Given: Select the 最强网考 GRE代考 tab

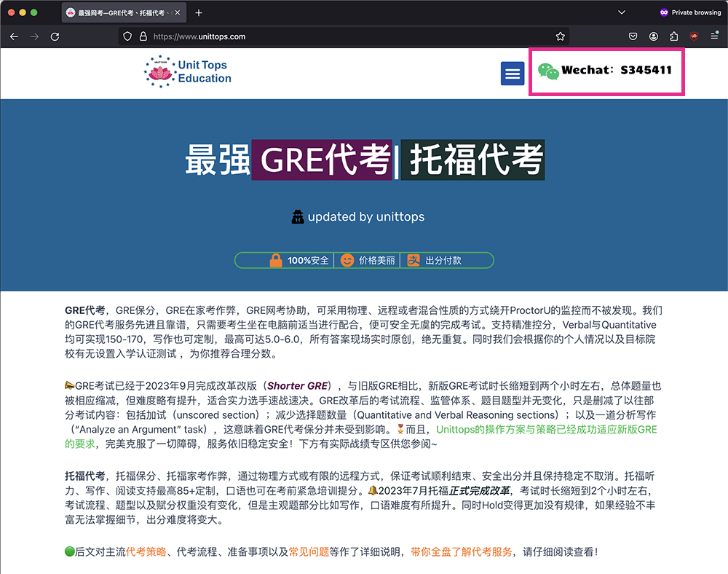Looking at the screenshot, I should coord(124,12).
